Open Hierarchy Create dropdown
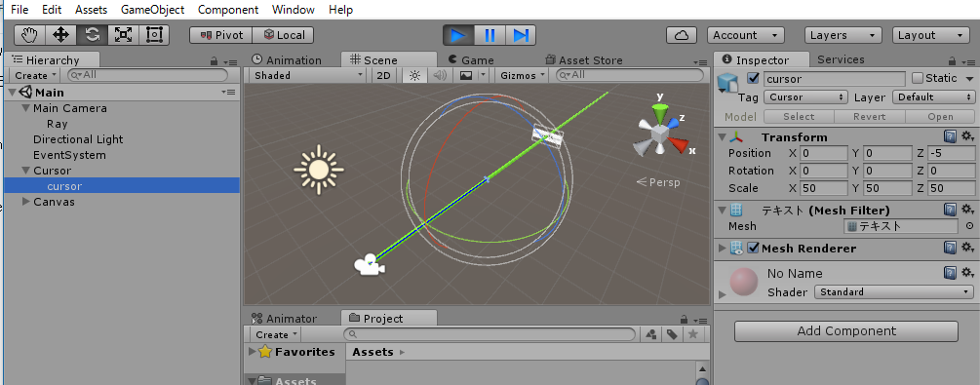The height and width of the screenshot is (385, 980). (x=36, y=75)
